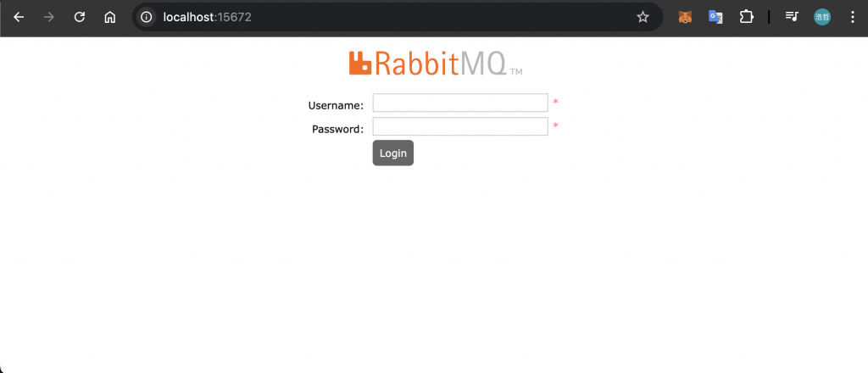Reload the localhost page
This screenshot has width=868, height=373.
[80, 17]
